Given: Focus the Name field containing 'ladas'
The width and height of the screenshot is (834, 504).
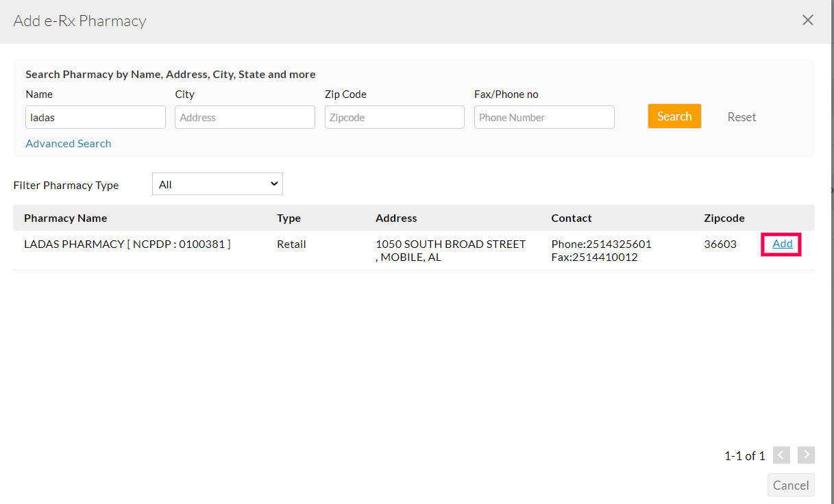Looking at the screenshot, I should click(x=95, y=117).
